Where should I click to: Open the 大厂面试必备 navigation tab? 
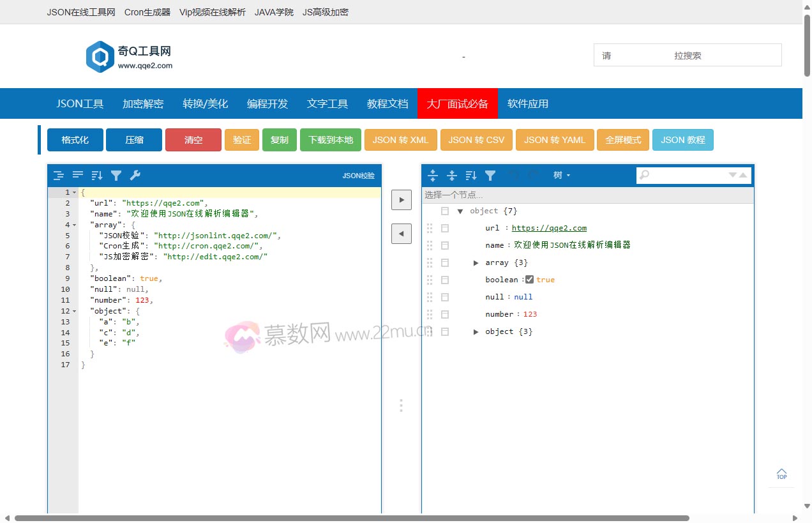tap(457, 103)
